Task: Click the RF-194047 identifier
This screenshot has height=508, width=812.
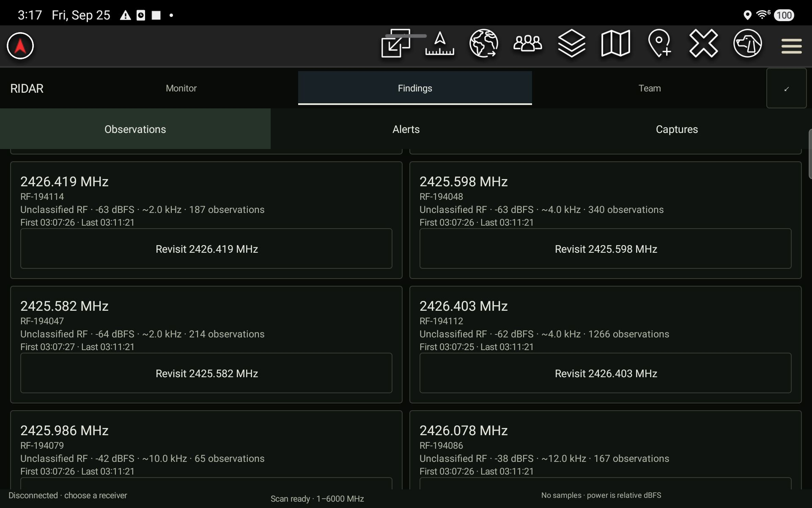Action: coord(42,321)
